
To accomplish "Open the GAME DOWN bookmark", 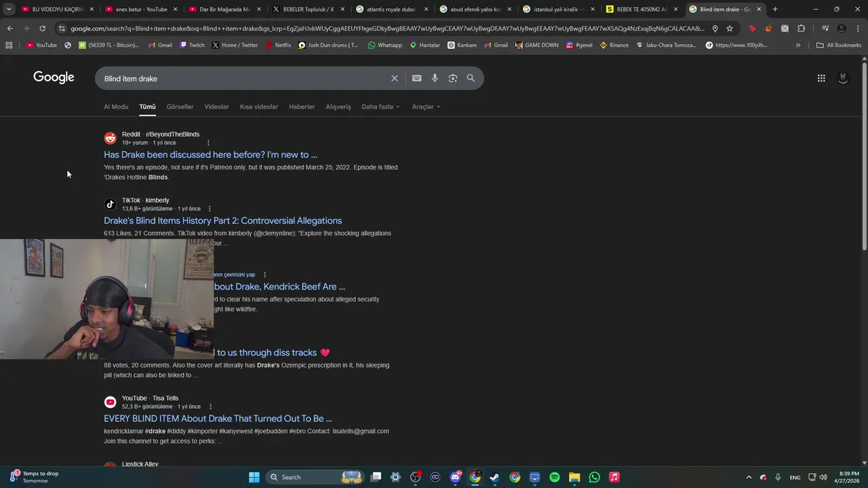I will click(537, 45).
